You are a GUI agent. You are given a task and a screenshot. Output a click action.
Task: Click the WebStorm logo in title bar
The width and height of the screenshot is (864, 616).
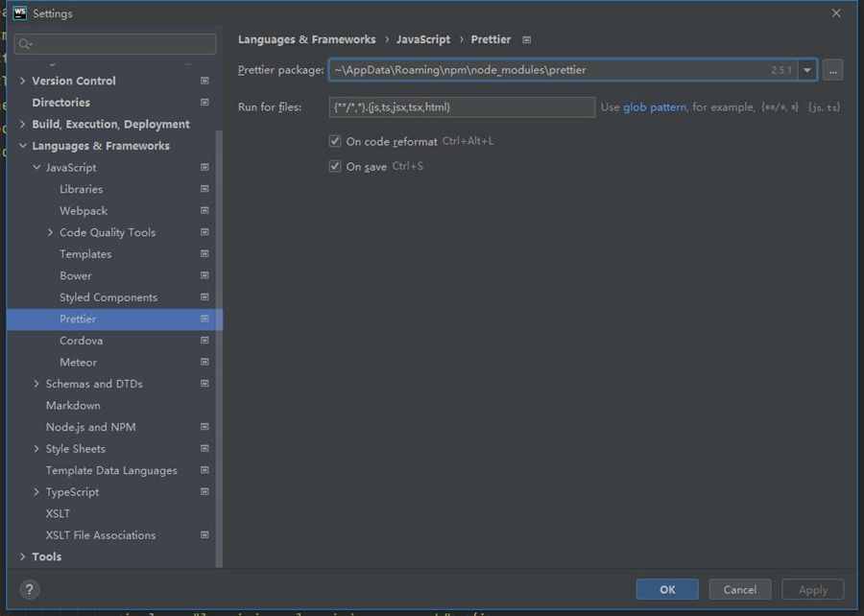click(x=19, y=13)
